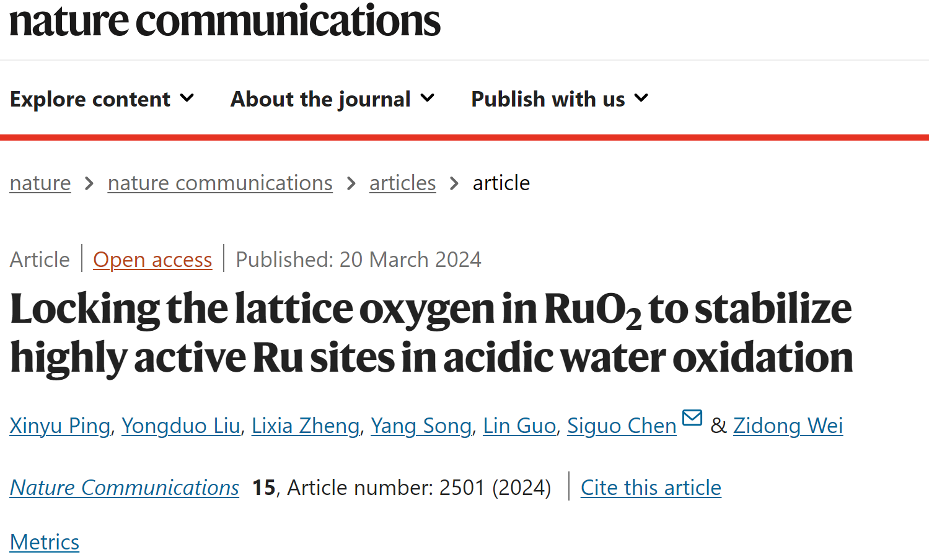The width and height of the screenshot is (929, 560).
Task: Open the About the journal menu
Action: point(333,99)
